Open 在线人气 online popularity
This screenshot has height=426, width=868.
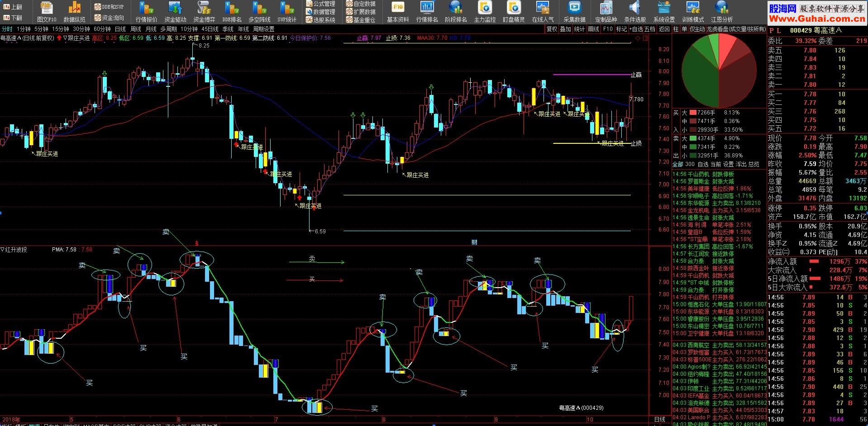(x=543, y=12)
